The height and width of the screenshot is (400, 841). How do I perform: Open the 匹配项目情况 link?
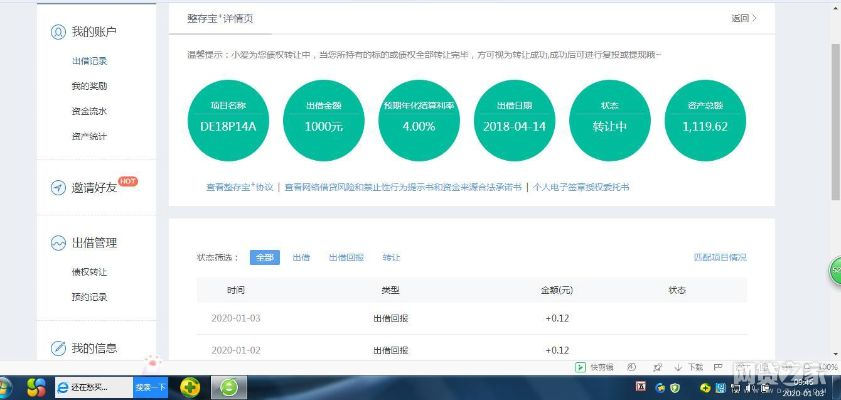point(719,257)
